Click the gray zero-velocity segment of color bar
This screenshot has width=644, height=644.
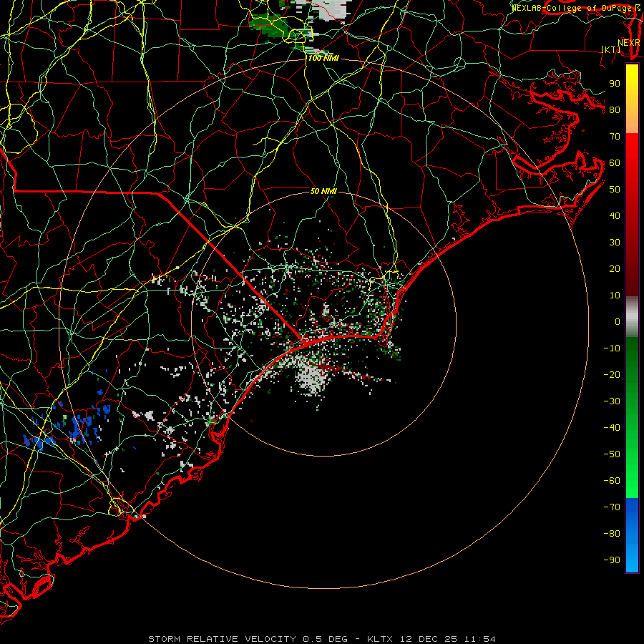[x=632, y=317]
